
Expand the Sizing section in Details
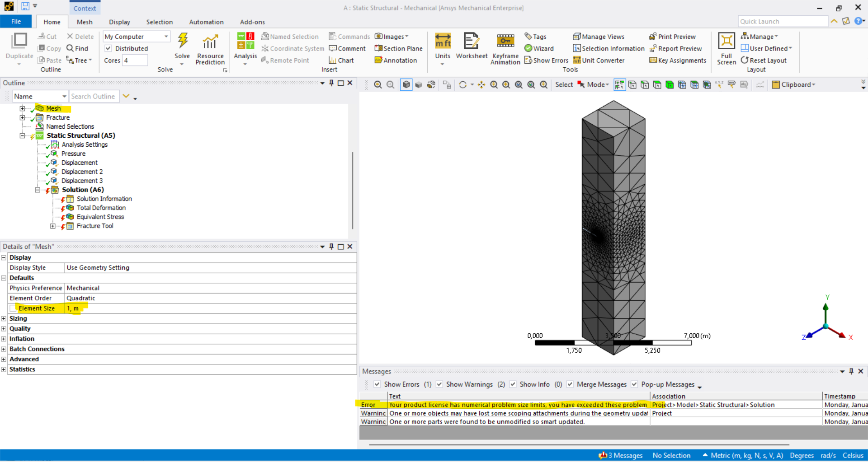pyautogui.click(x=4, y=318)
